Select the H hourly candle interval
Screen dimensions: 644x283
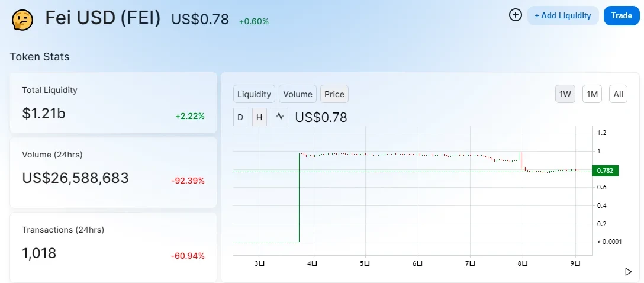tap(259, 117)
